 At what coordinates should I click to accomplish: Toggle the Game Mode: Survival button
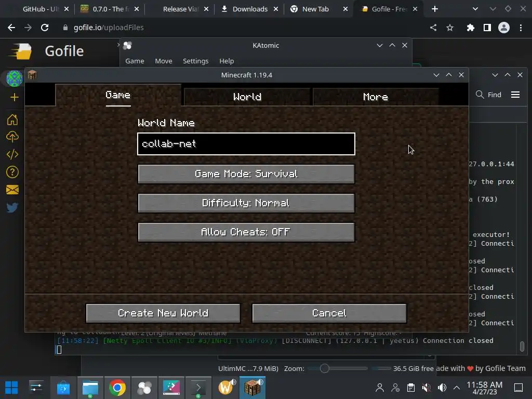pos(246,174)
